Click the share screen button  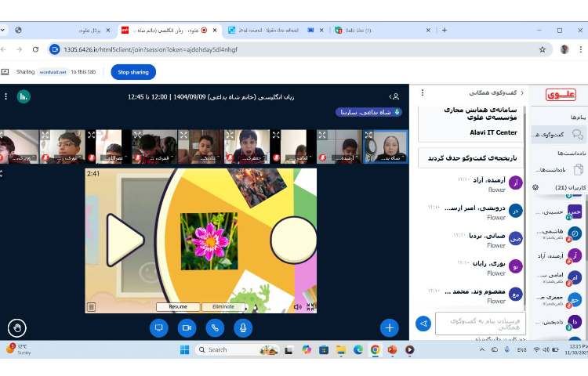coord(158,327)
